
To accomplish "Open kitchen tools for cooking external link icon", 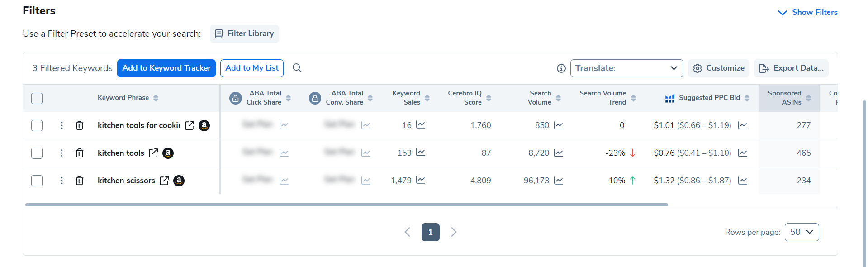I will tap(190, 125).
